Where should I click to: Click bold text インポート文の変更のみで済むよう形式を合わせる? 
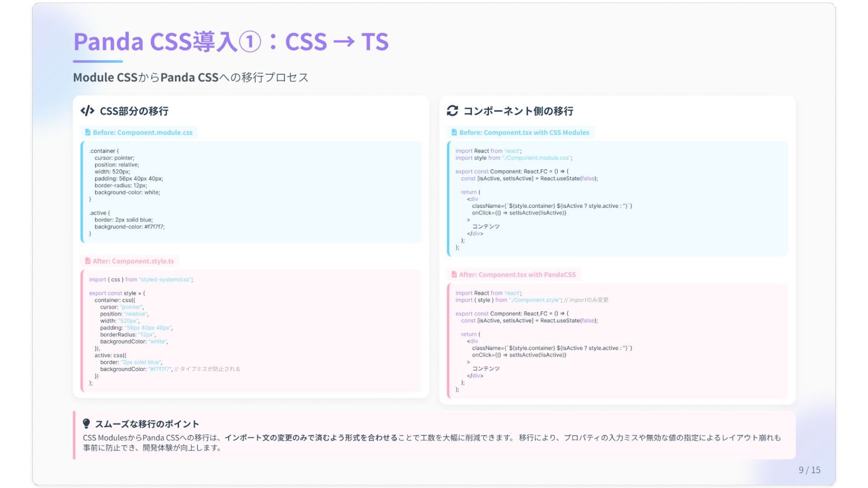pyautogui.click(x=310, y=438)
